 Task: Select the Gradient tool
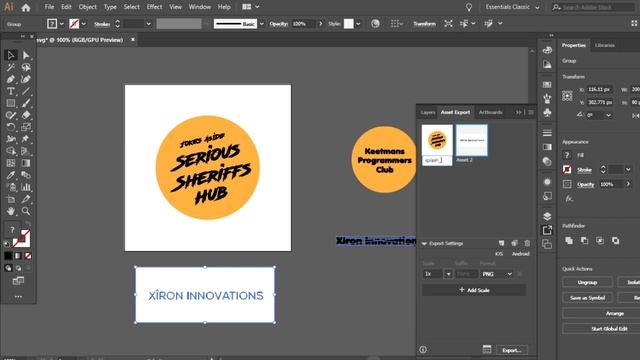click(26, 163)
